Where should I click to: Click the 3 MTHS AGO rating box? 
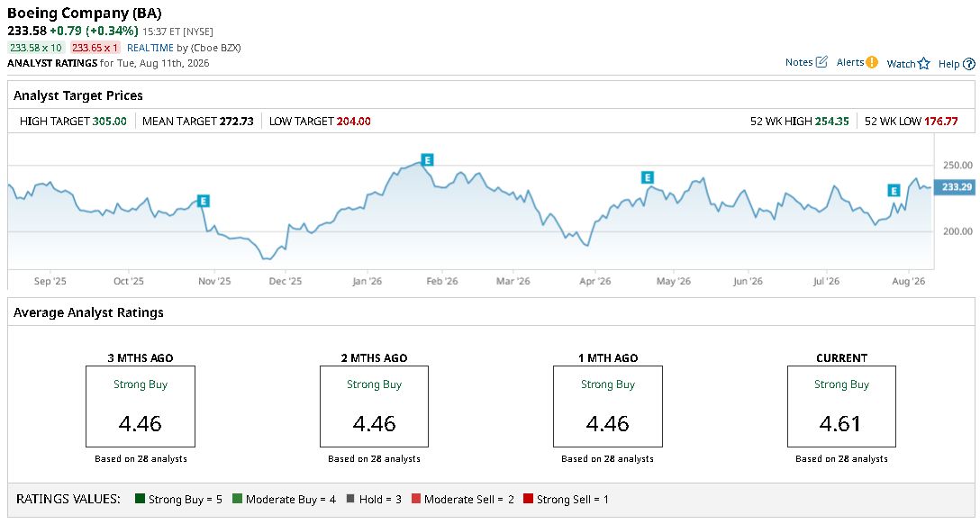pos(141,407)
